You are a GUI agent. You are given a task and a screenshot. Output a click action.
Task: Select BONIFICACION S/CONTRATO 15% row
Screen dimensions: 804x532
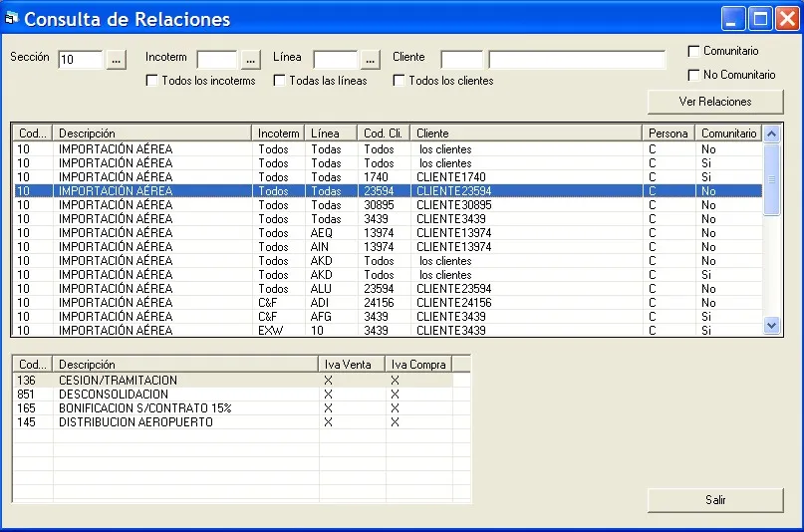[x=233, y=408]
